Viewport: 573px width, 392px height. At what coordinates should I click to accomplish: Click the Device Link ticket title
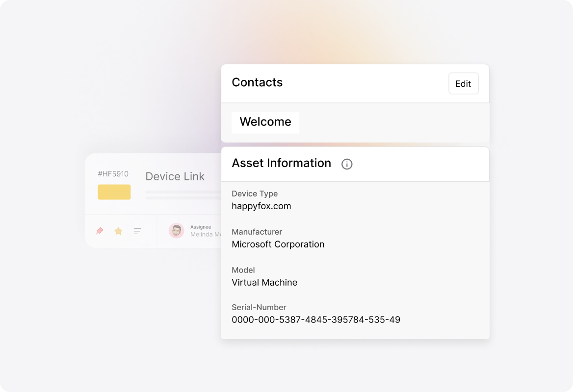point(175,176)
